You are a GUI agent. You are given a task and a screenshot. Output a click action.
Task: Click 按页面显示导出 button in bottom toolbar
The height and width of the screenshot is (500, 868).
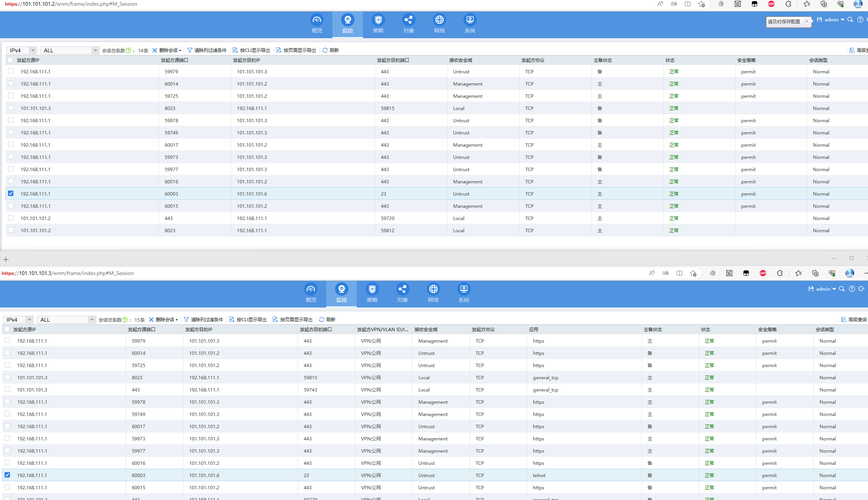(x=293, y=320)
